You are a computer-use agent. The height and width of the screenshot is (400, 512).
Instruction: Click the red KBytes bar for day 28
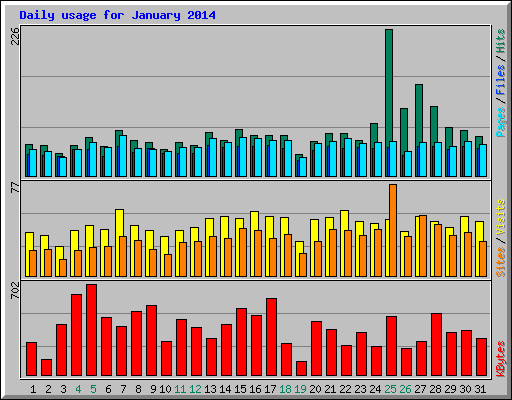(x=437, y=345)
